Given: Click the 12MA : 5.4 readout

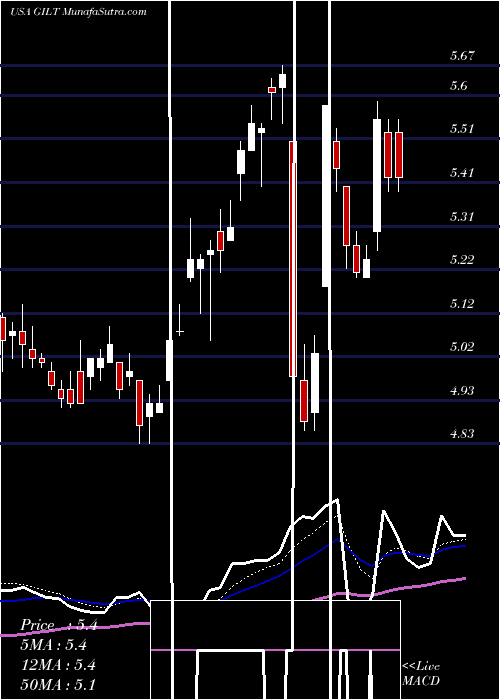Looking at the screenshot, I should point(58,665).
